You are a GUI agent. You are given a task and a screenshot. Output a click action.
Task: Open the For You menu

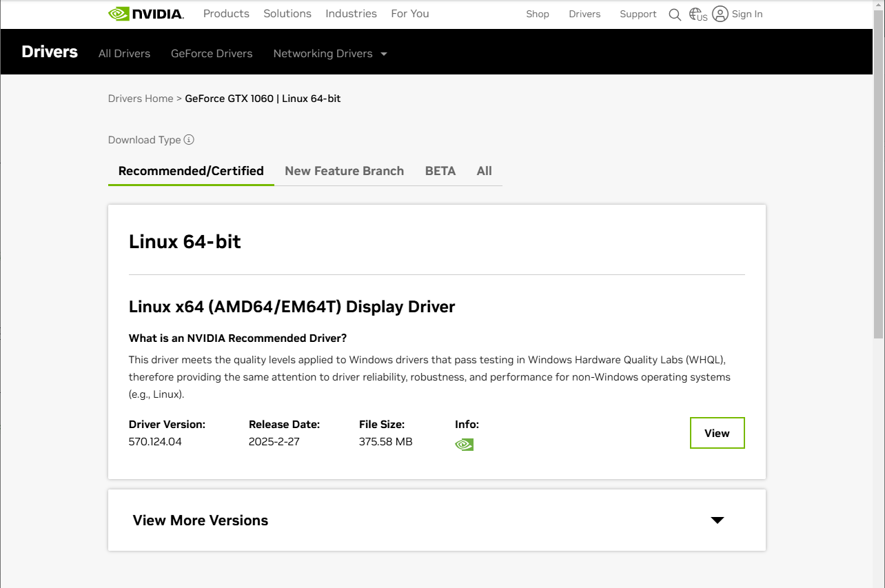410,14
